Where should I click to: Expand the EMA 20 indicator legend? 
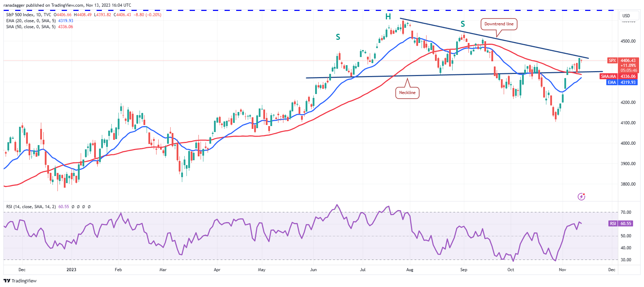(31, 21)
